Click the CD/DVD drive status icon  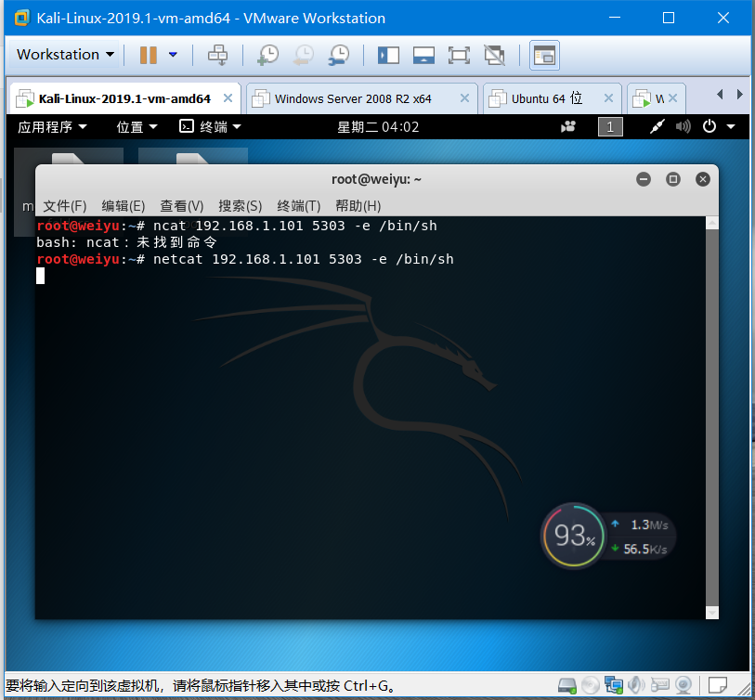point(591,684)
